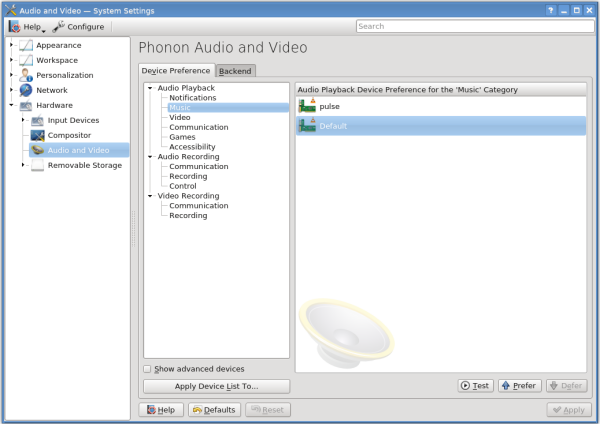Test the selected audio device
The height and width of the screenshot is (424, 600).
(475, 385)
